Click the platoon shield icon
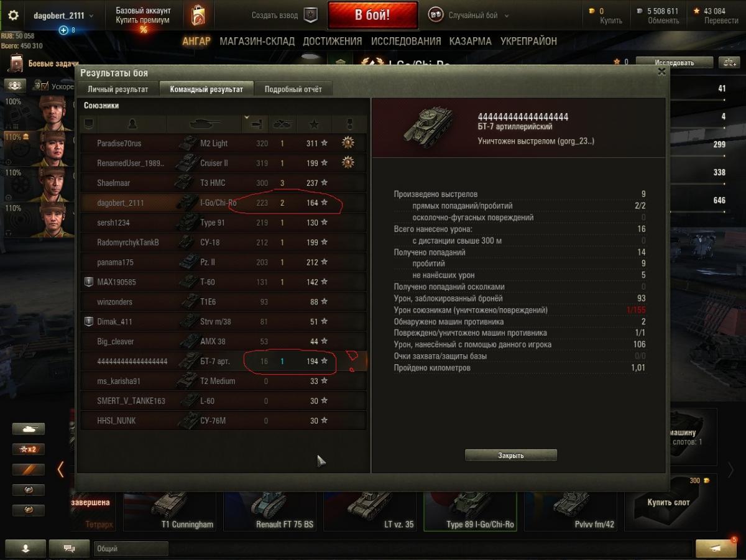Screen dimensions: 746x560 click(311, 16)
